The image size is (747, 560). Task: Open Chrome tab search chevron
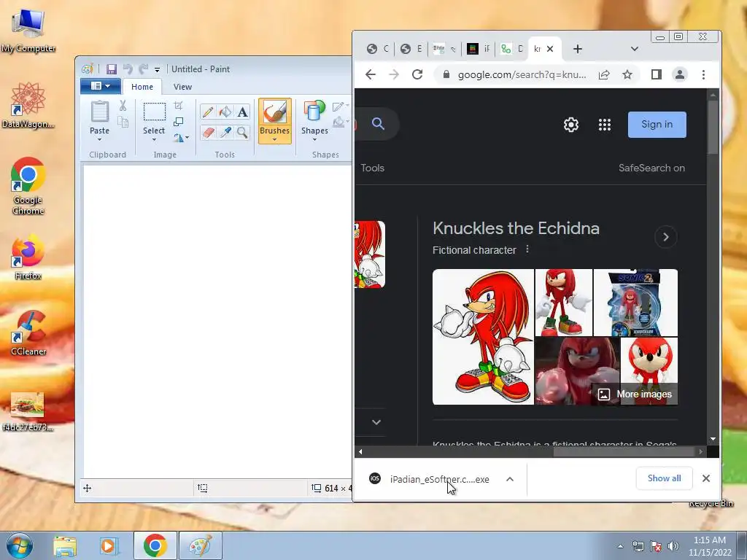tap(635, 49)
